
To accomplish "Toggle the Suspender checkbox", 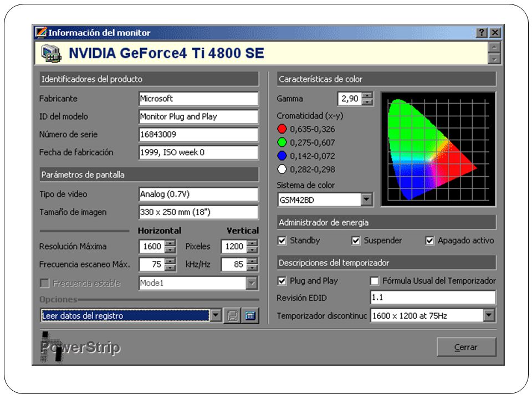I will (356, 241).
